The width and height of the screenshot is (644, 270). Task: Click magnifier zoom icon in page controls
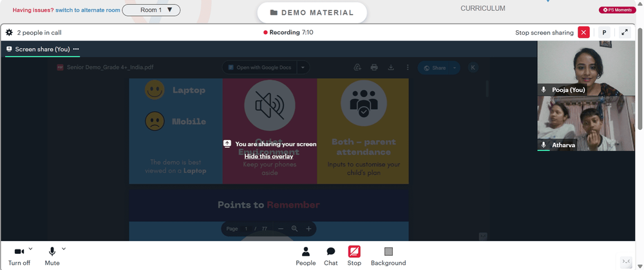tap(294, 229)
